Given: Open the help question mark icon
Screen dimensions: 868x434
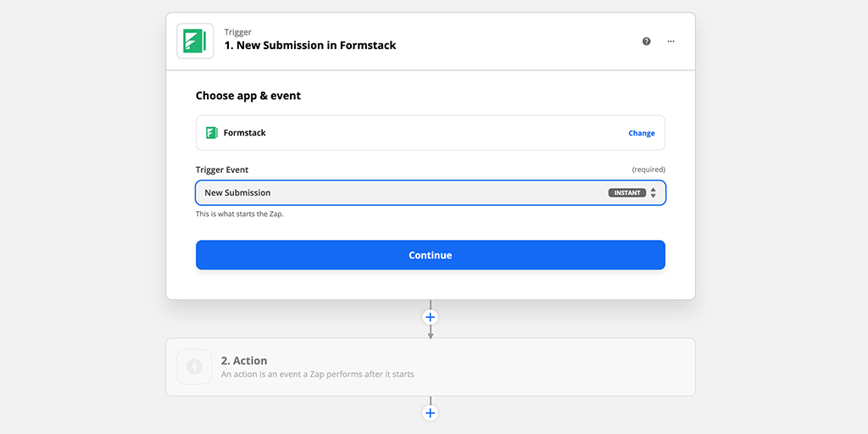Looking at the screenshot, I should pyautogui.click(x=647, y=41).
